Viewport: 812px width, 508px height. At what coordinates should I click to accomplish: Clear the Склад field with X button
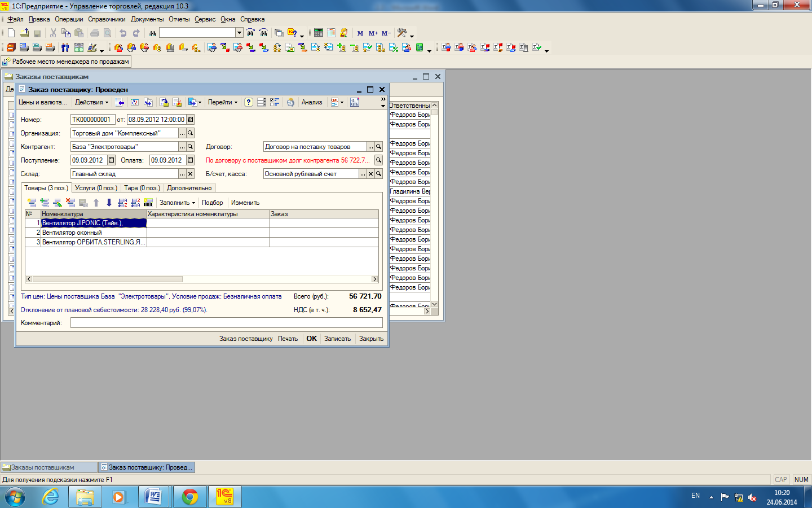click(x=191, y=174)
